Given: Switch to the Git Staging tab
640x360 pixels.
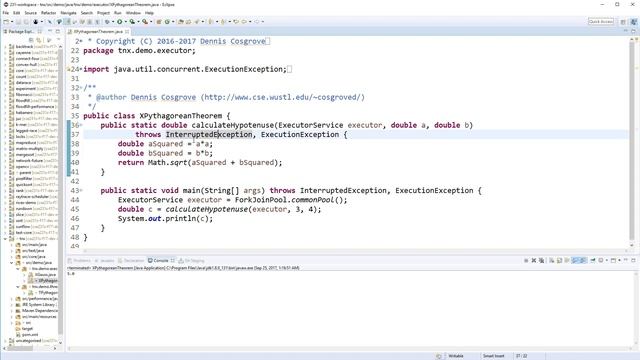Looking at the screenshot, I should click(191, 260).
